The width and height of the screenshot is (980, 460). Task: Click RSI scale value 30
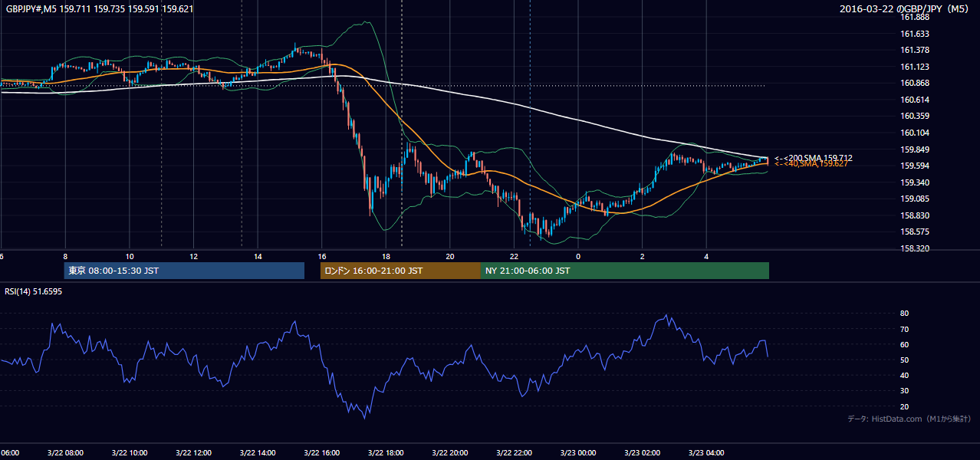pos(904,391)
